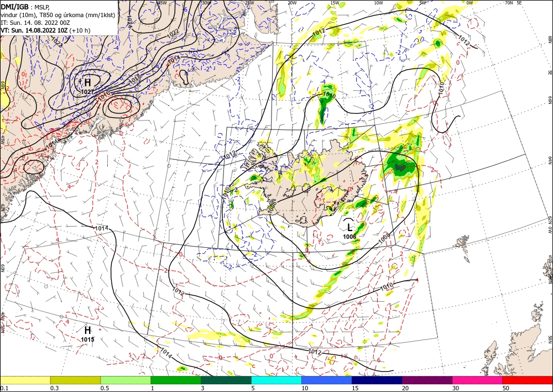Click the olive 0.3 precipitation legend swatch
This screenshot has height=392, width=553.
click(75, 380)
